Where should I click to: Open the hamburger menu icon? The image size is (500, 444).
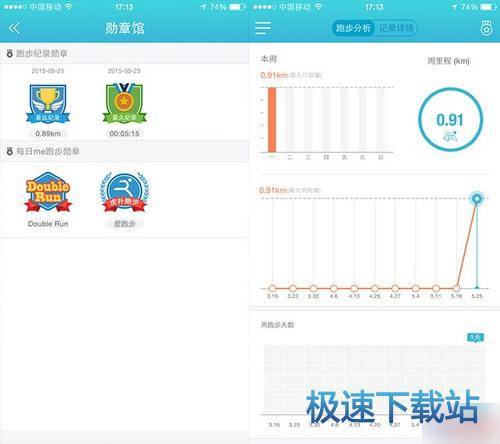(x=263, y=28)
